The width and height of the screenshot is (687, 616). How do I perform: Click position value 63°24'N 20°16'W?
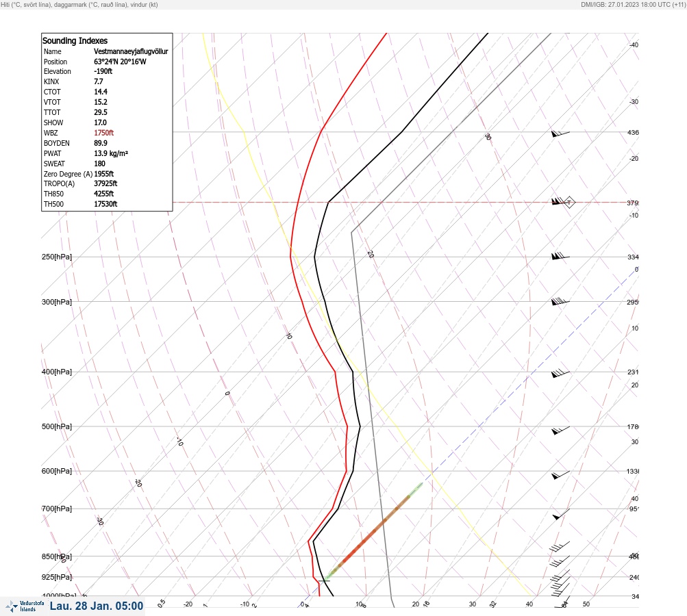120,62
